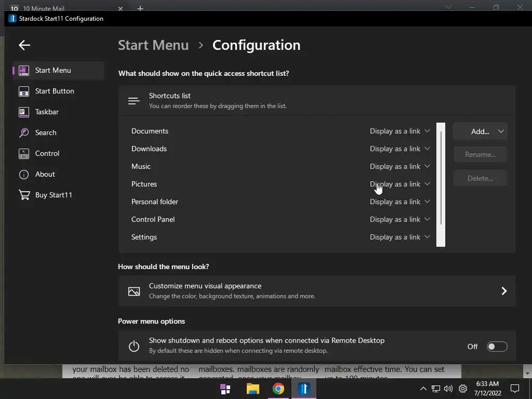The height and width of the screenshot is (399, 532).
Task: Click the Start Button sidebar icon
Action: pyautogui.click(x=24, y=91)
